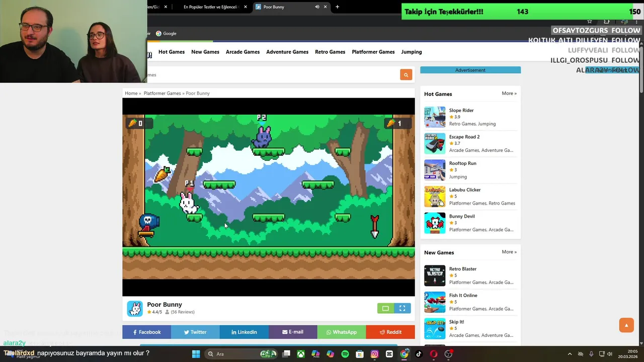Click the arrow trap in the game
The image size is (644, 362).
pos(374,226)
